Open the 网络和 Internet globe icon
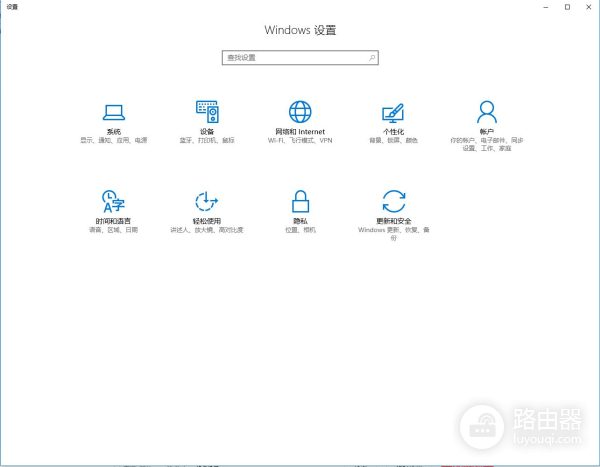This screenshot has width=600, height=467. point(300,112)
